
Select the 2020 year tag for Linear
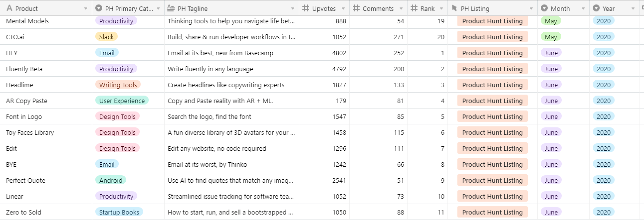click(x=604, y=196)
